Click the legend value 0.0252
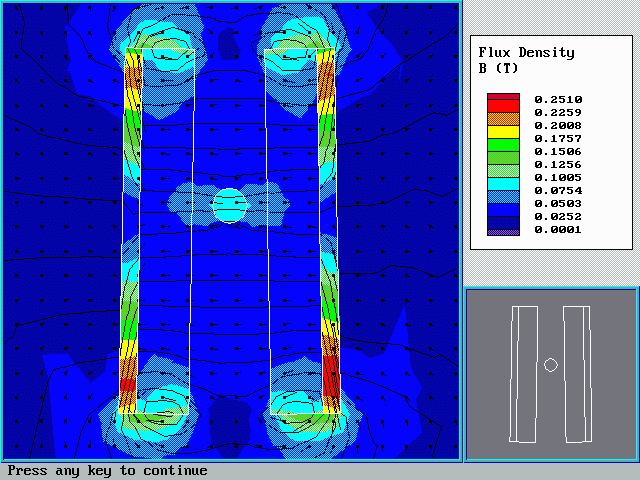 [x=558, y=217]
